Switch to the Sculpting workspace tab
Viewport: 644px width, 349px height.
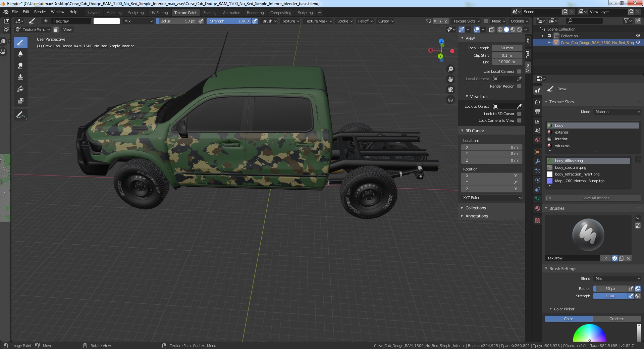tap(136, 13)
